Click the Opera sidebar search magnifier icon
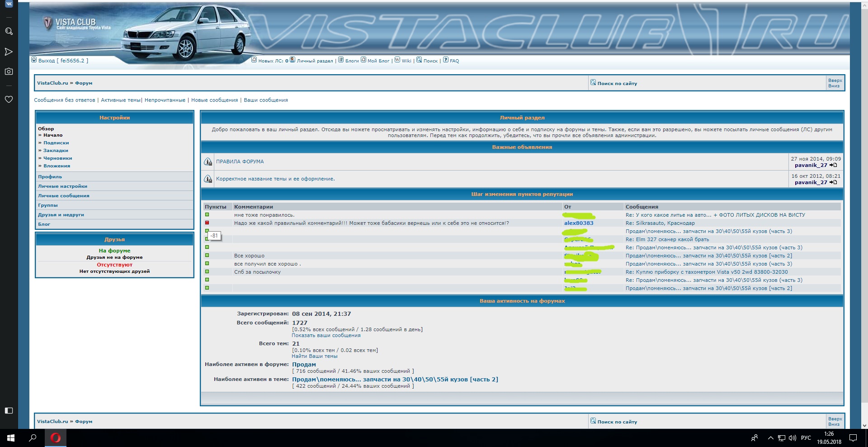The width and height of the screenshot is (868, 447). (x=9, y=31)
